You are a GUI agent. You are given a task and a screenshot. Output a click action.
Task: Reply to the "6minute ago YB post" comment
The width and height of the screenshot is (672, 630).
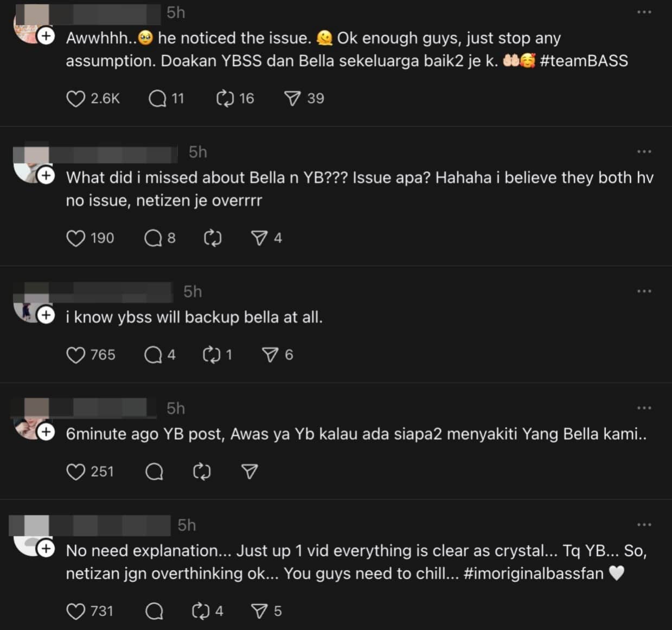tap(155, 472)
